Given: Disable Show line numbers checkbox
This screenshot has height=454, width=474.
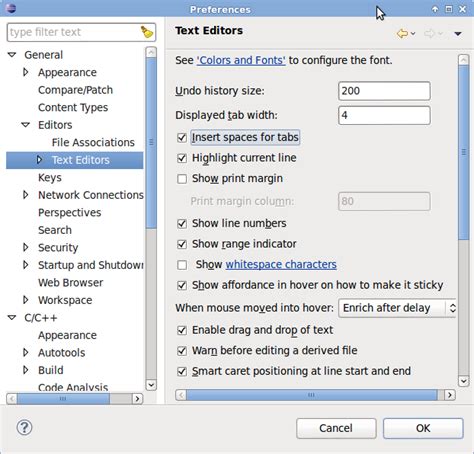Looking at the screenshot, I should click(182, 223).
